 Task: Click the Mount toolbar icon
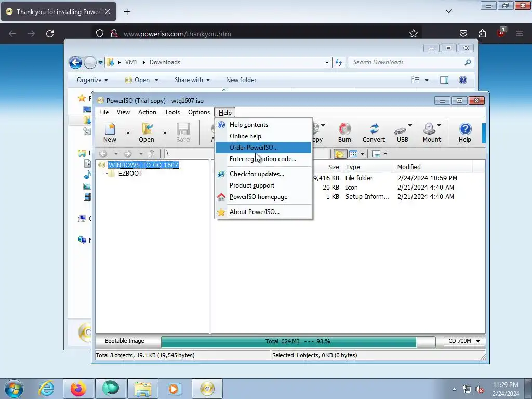coord(431,132)
